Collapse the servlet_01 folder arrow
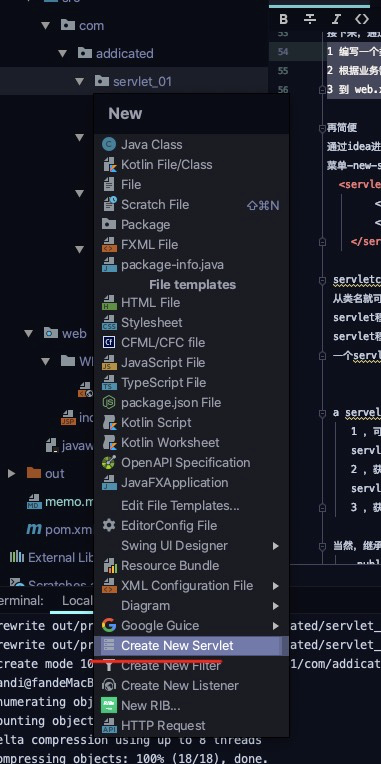Screen dimensions: 381x764 coord(79,81)
